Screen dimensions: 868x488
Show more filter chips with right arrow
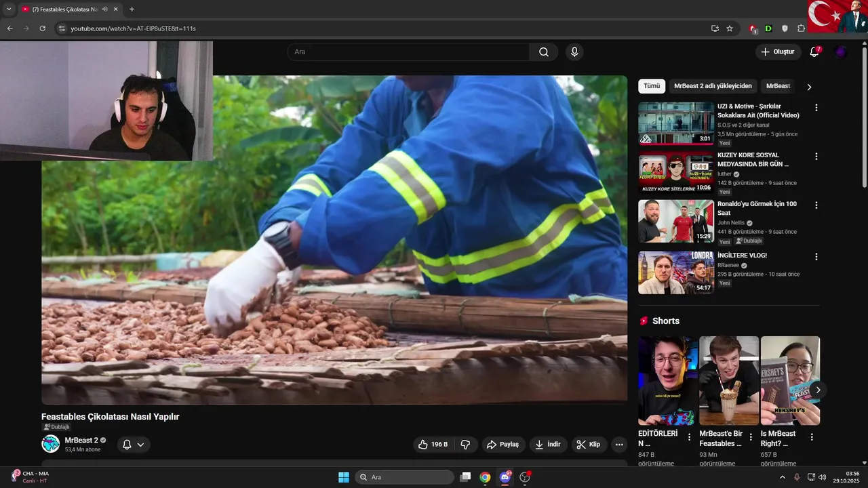pos(809,87)
